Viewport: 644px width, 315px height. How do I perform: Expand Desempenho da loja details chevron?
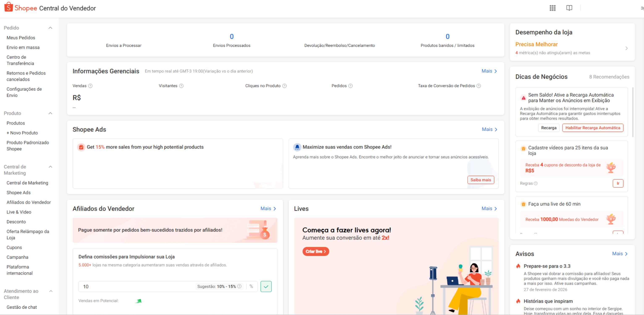[x=627, y=48]
